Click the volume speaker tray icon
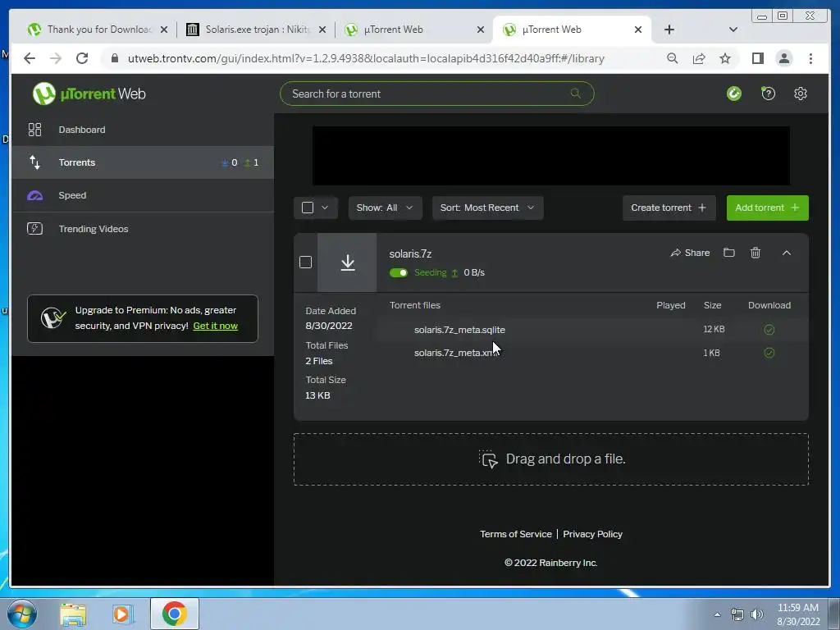Image resolution: width=840 pixels, height=630 pixels. click(757, 614)
